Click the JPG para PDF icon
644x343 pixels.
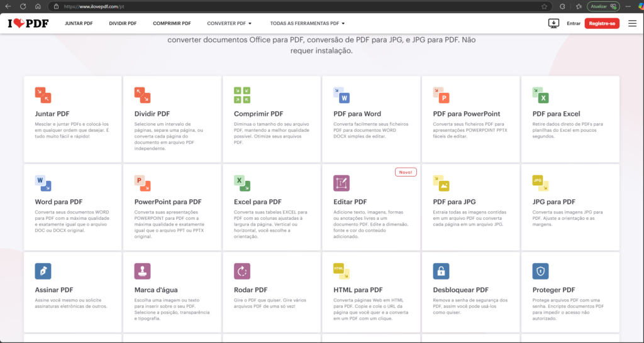(x=540, y=183)
